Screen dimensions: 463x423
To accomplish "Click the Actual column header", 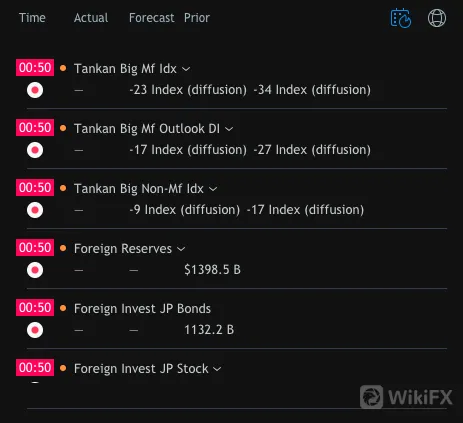I will click(91, 18).
